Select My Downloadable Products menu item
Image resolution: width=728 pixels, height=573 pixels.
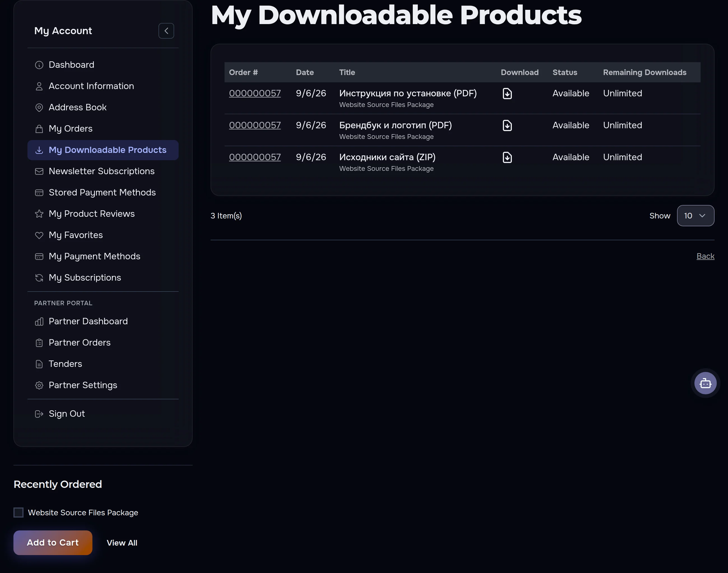click(x=103, y=150)
